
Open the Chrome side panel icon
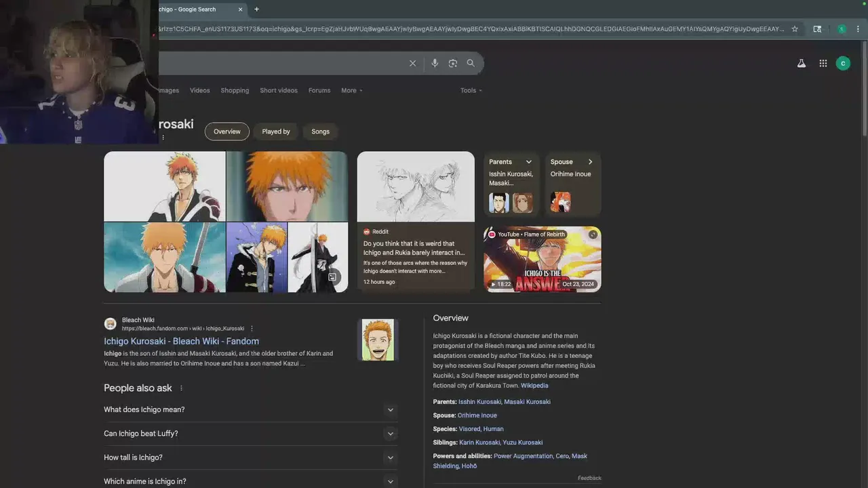(817, 29)
